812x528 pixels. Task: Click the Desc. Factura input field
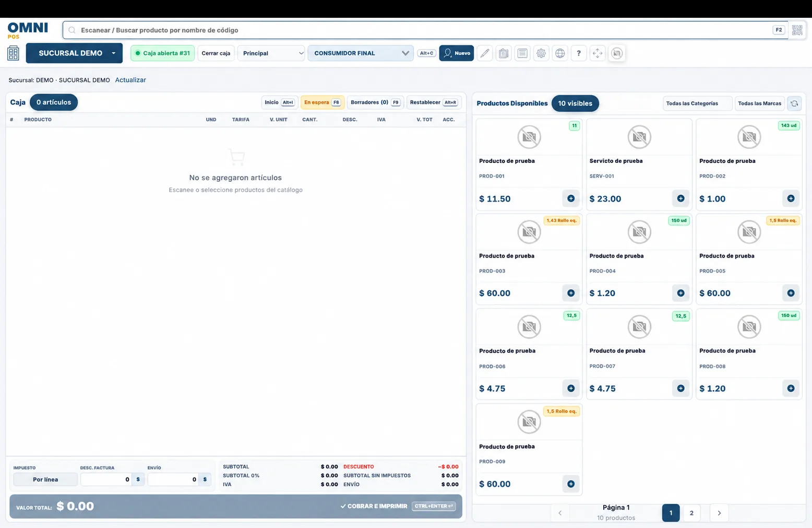tap(106, 479)
